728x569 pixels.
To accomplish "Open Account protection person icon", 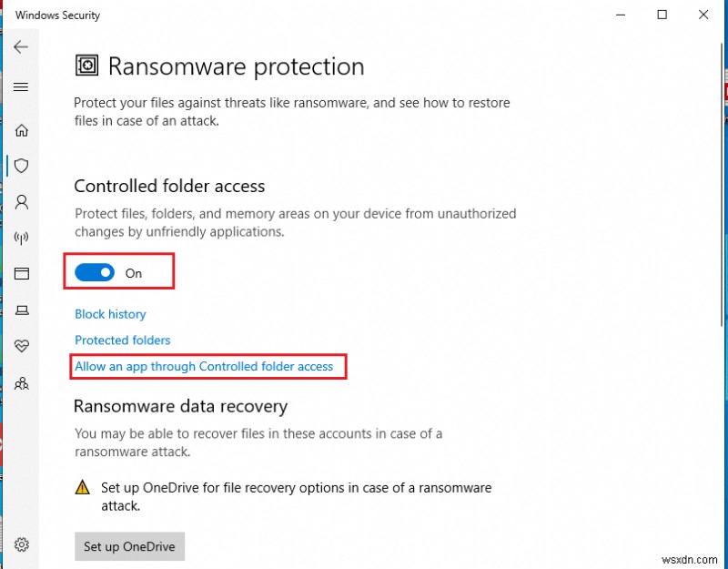I will coord(21,201).
